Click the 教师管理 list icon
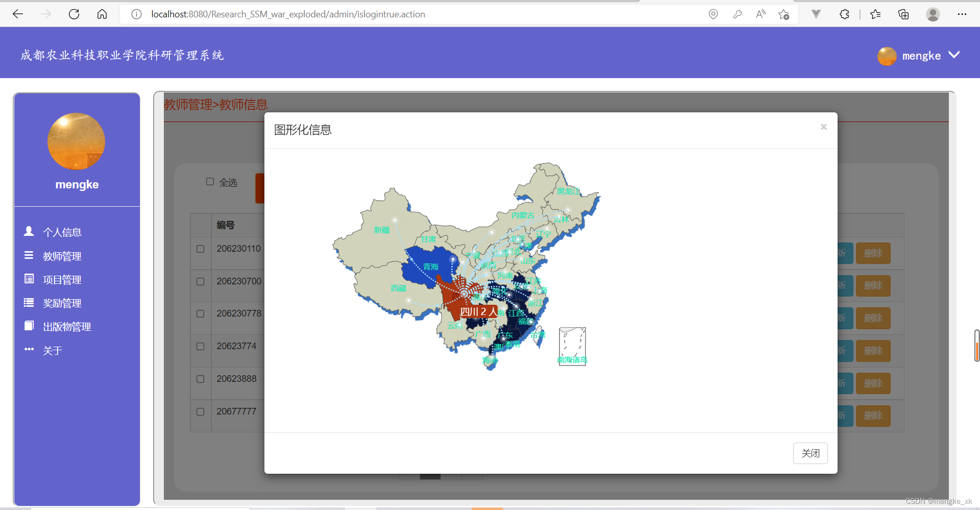The width and height of the screenshot is (980, 510). click(x=29, y=255)
